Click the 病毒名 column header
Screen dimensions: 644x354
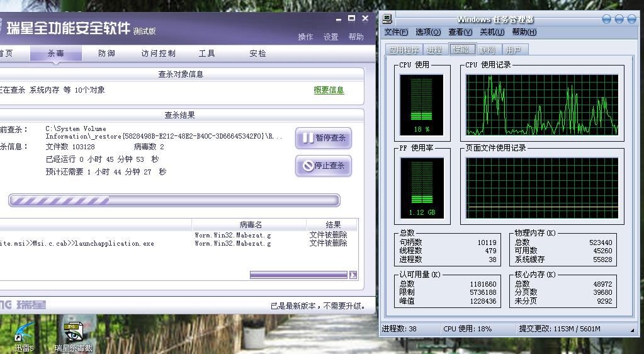(249, 224)
